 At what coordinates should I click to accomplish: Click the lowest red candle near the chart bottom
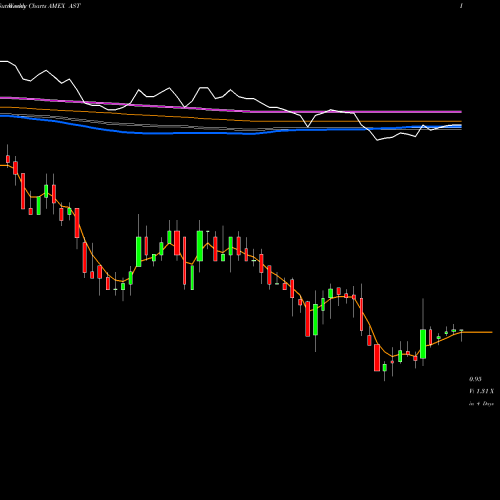click(377, 358)
